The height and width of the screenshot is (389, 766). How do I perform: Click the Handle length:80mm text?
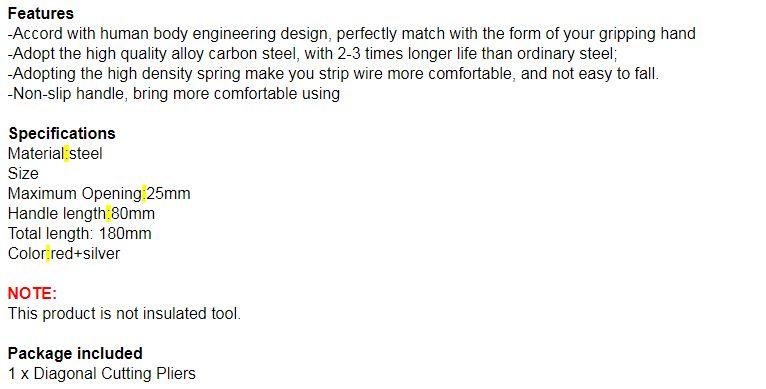(81, 214)
